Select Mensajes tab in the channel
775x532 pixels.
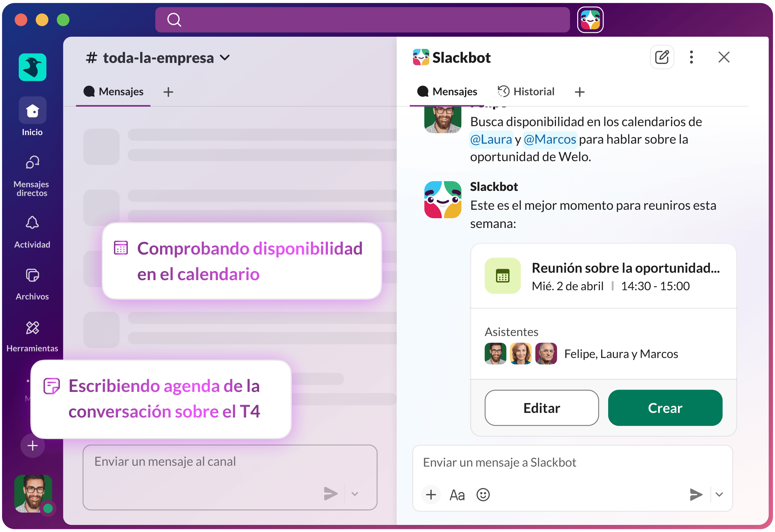tap(114, 92)
